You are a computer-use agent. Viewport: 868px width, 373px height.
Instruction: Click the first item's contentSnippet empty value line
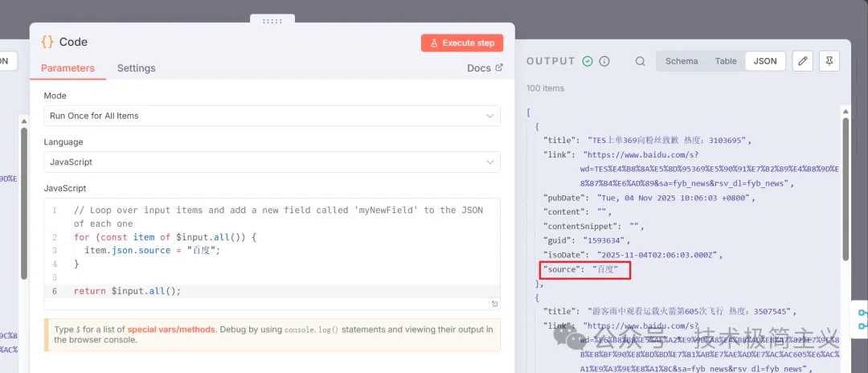[594, 227]
